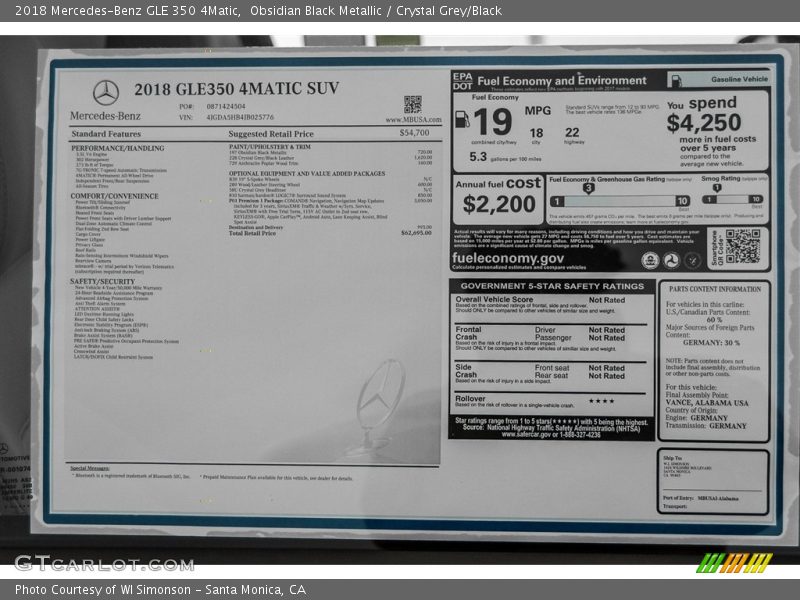Click the U.S./Canadian parts content '60 %'
The width and height of the screenshot is (800, 600).
pos(714,319)
